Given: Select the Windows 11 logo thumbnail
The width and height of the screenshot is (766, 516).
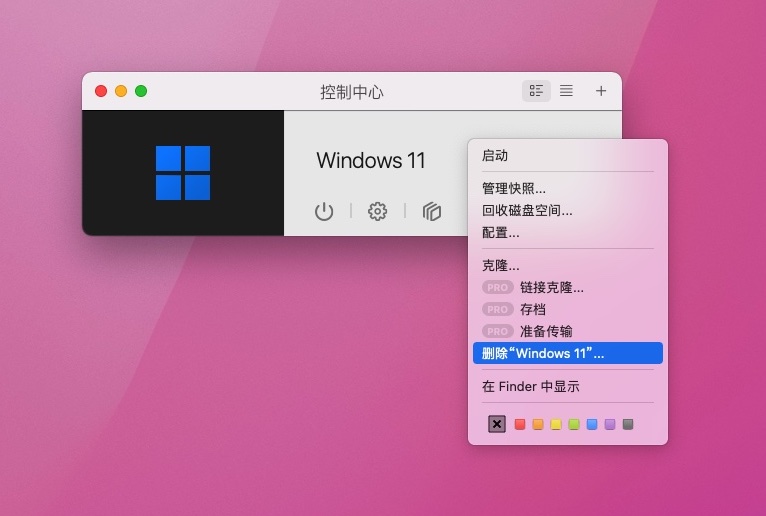Looking at the screenshot, I should 183,173.
